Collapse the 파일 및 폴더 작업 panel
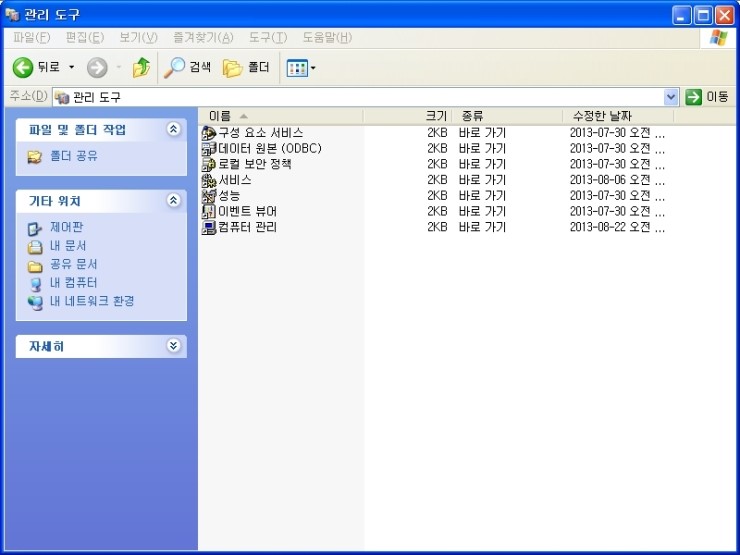740x555 pixels. (x=173, y=130)
